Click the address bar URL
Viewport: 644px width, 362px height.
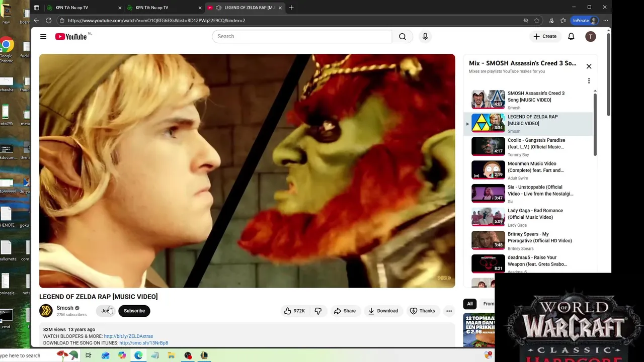point(156,21)
